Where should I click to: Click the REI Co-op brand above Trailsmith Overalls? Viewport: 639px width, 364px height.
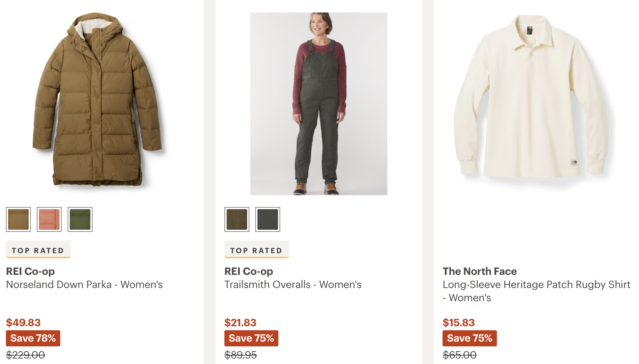point(249,271)
